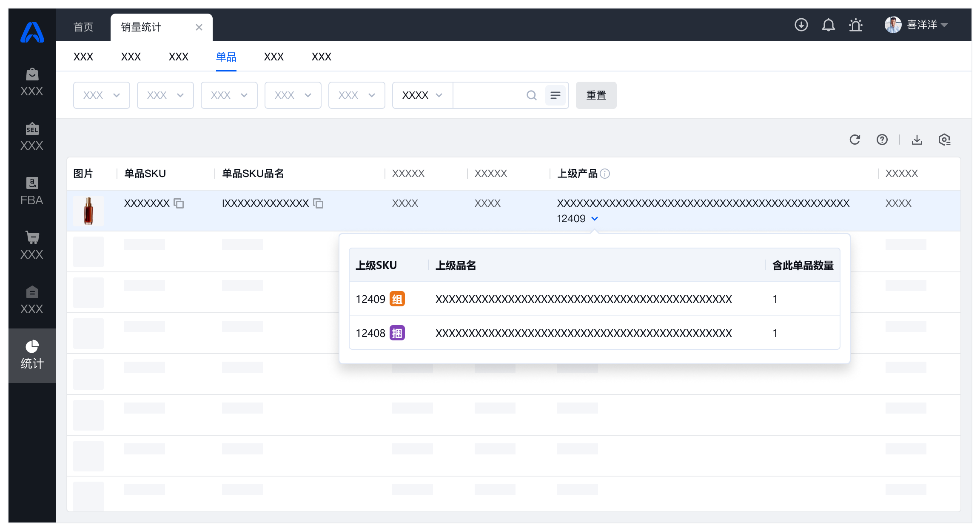Click the 重置 button

click(x=596, y=95)
